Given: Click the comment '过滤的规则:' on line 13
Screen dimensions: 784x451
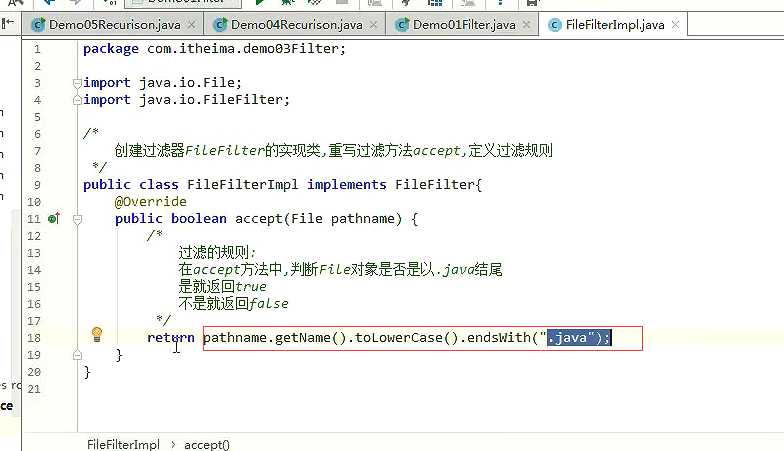Looking at the screenshot, I should pos(217,252).
